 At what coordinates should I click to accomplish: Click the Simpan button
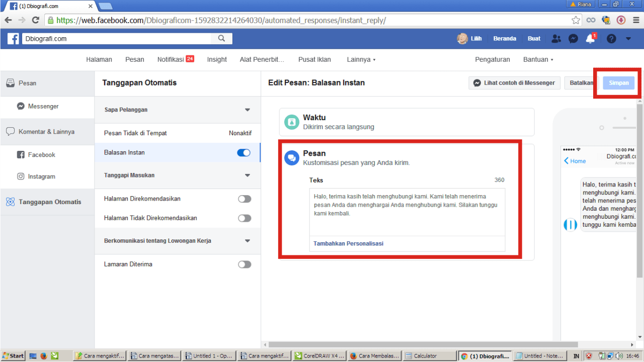coord(619,83)
